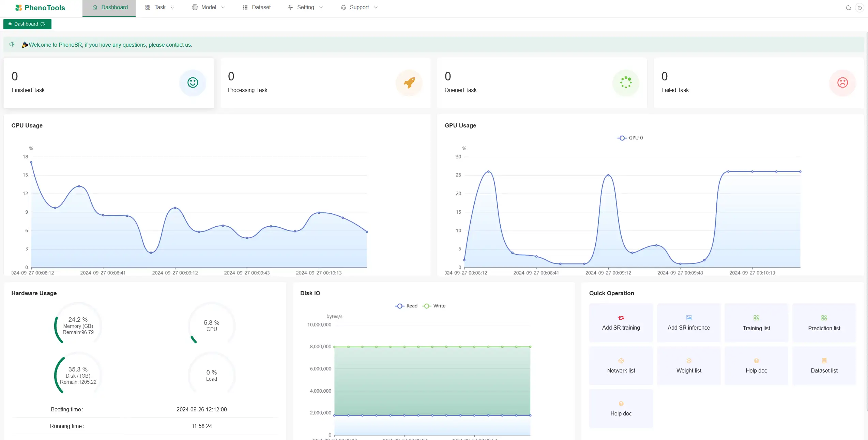
Task: Click the Booting time value 2024-09-26 12:12:09
Action: point(201,409)
